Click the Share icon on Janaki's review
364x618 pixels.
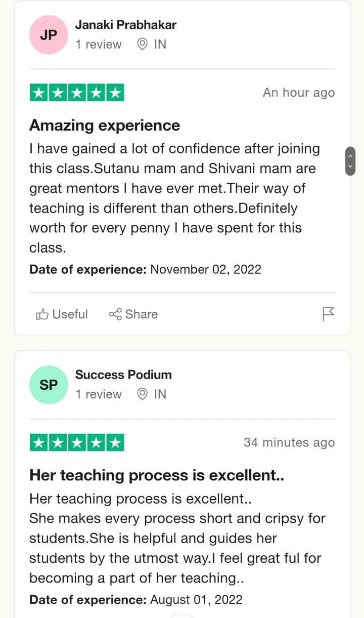115,314
